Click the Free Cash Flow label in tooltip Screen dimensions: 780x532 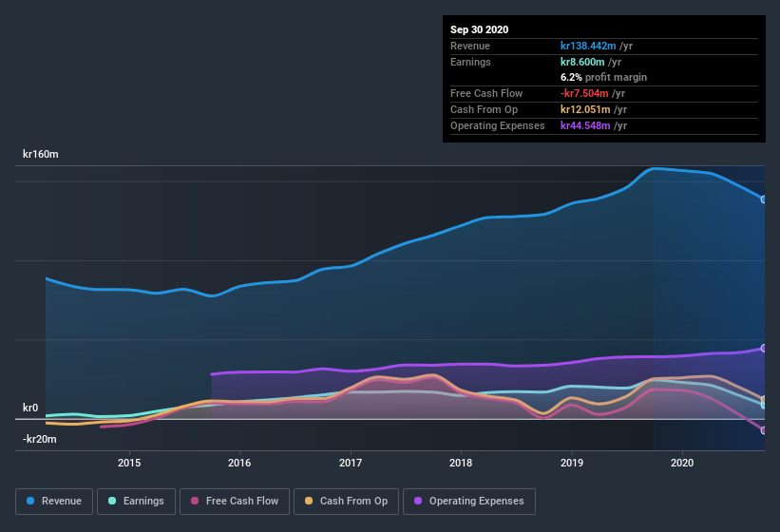[486, 93]
